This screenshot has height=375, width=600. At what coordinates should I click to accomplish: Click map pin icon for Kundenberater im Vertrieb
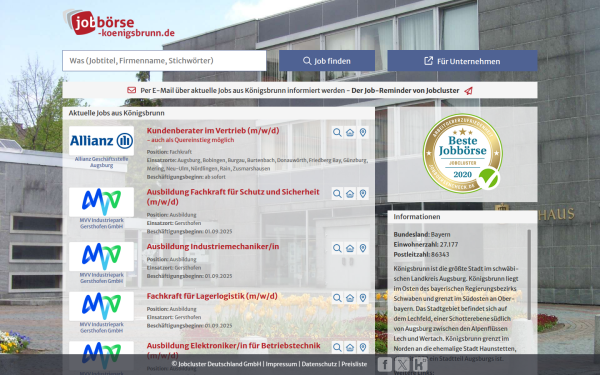(x=363, y=132)
